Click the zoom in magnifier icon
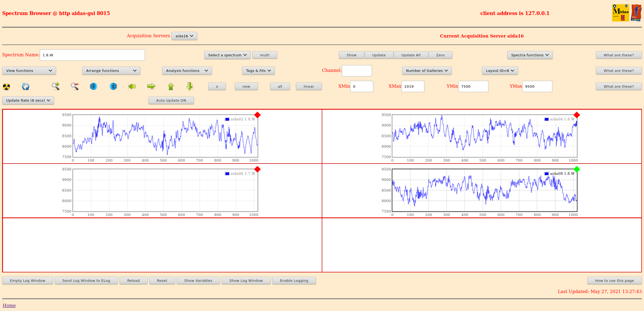Viewport: 644px width, 311px height. (x=56, y=86)
